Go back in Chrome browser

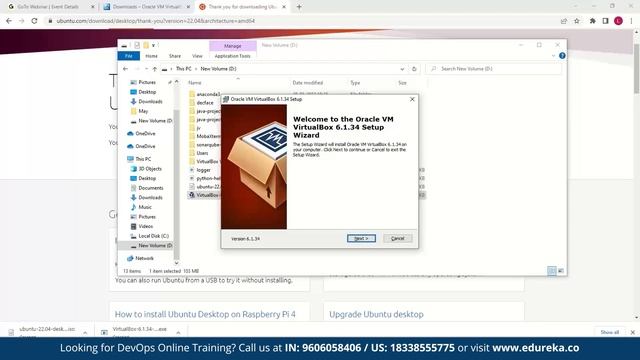click(x=9, y=21)
